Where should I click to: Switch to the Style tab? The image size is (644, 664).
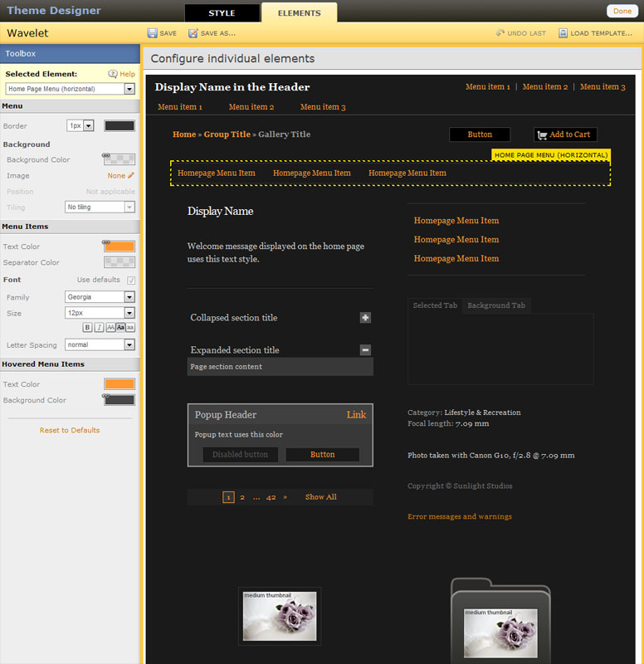click(222, 13)
